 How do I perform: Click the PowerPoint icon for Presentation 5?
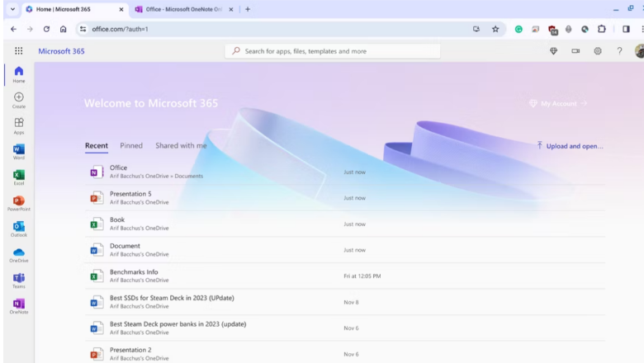click(x=97, y=198)
